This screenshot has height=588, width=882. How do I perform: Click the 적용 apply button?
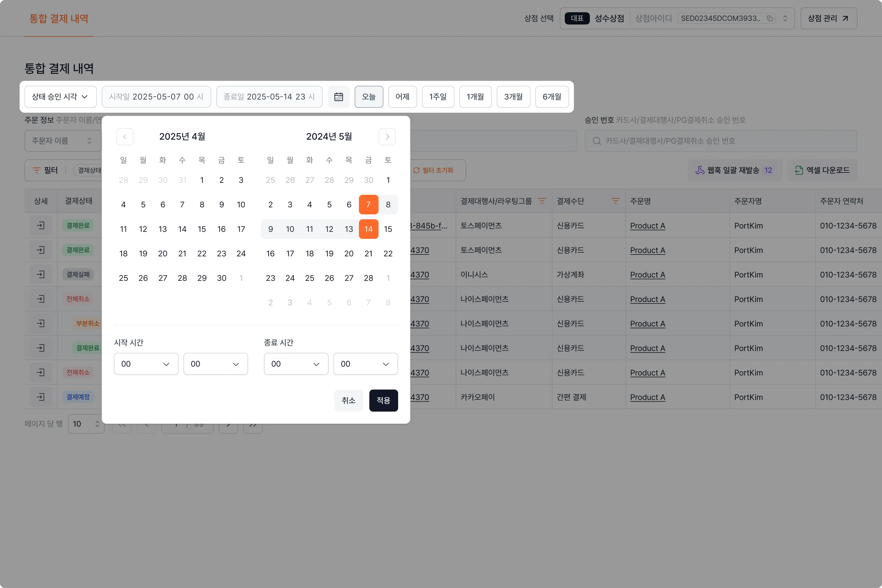383,400
